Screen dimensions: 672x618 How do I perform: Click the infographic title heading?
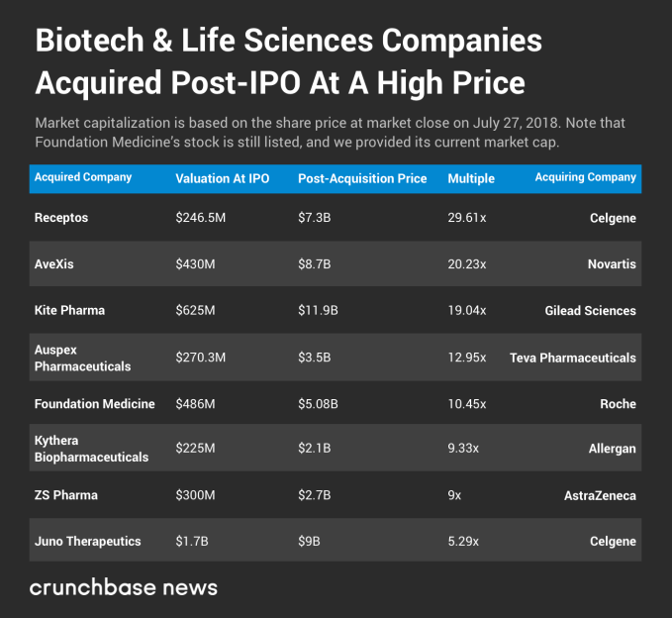point(288,61)
